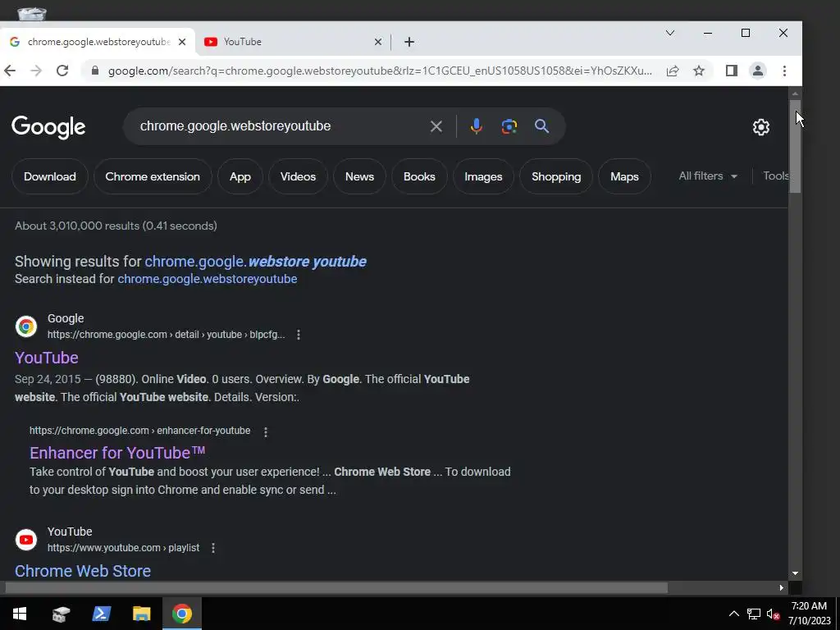Filter results by App
This screenshot has height=630, width=840.
click(x=240, y=177)
